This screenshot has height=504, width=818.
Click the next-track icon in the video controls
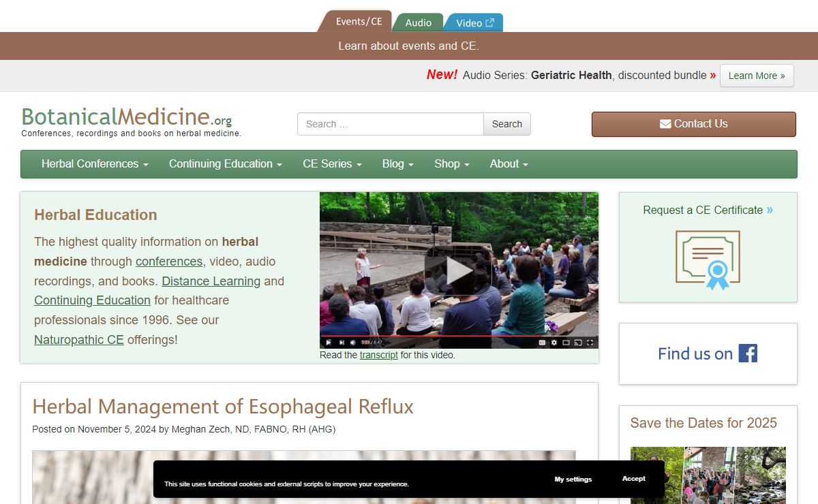[x=342, y=343]
